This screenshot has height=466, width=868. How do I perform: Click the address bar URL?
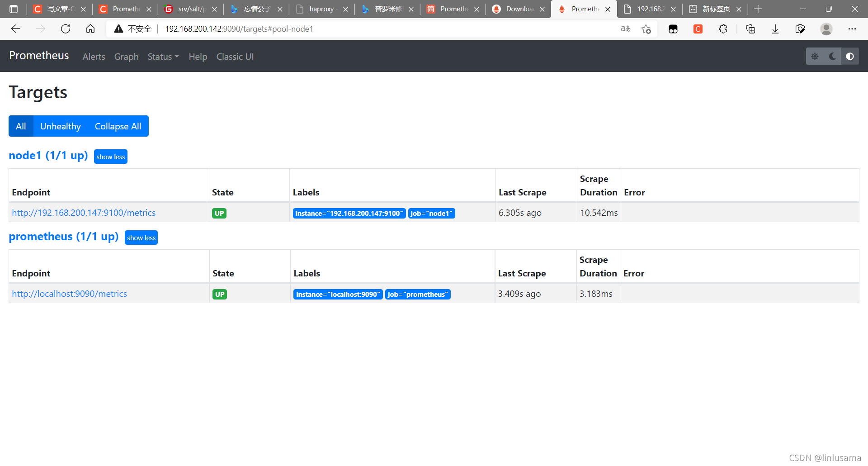pos(239,29)
